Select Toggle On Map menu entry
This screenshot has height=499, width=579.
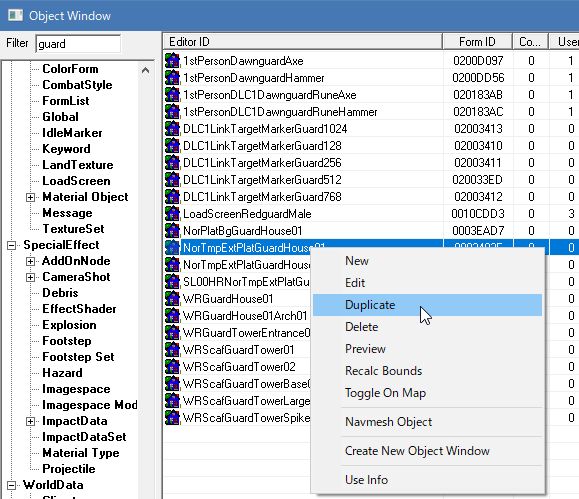(x=427, y=393)
